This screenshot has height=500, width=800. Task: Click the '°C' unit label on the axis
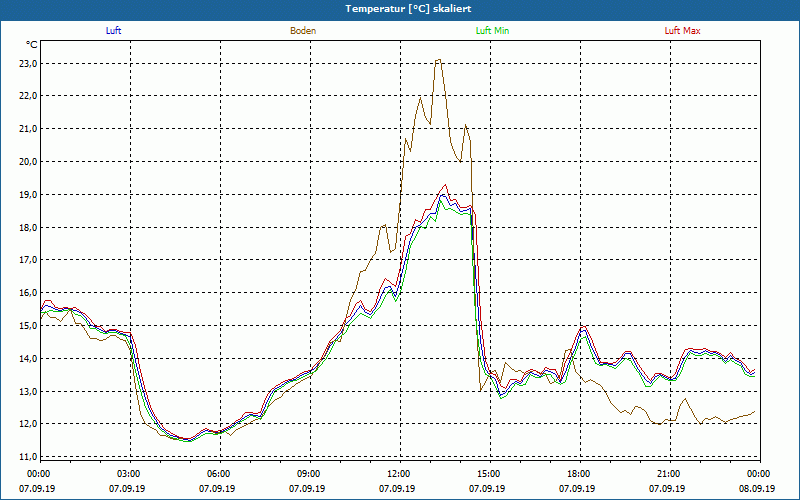click(x=31, y=45)
